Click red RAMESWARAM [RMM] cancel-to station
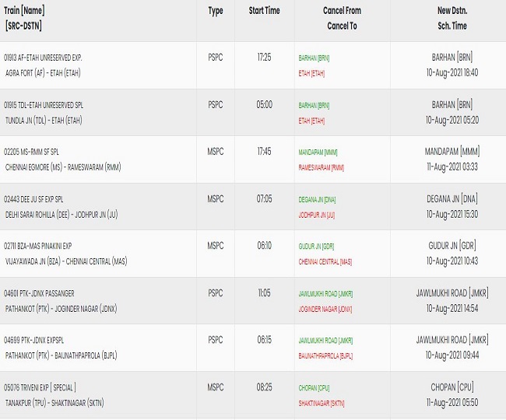 tap(321, 168)
